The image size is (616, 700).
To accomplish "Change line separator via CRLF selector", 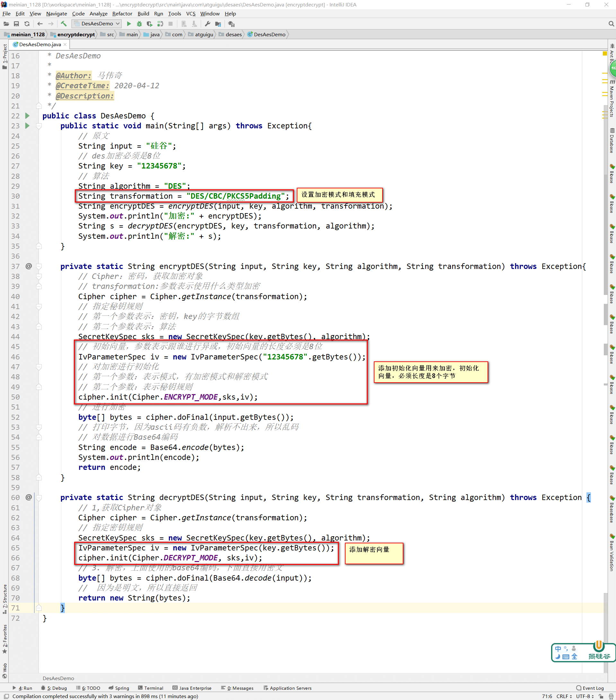I will (564, 696).
